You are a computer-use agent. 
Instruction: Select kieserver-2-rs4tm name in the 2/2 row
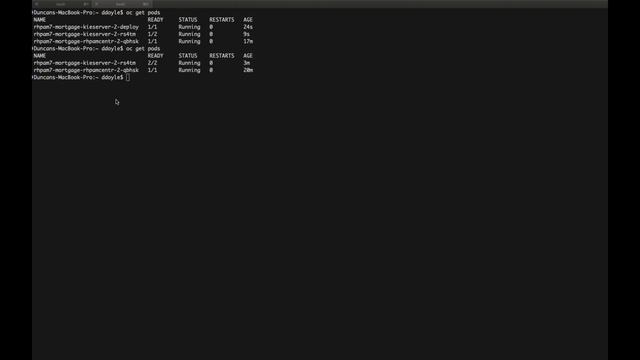click(84, 63)
